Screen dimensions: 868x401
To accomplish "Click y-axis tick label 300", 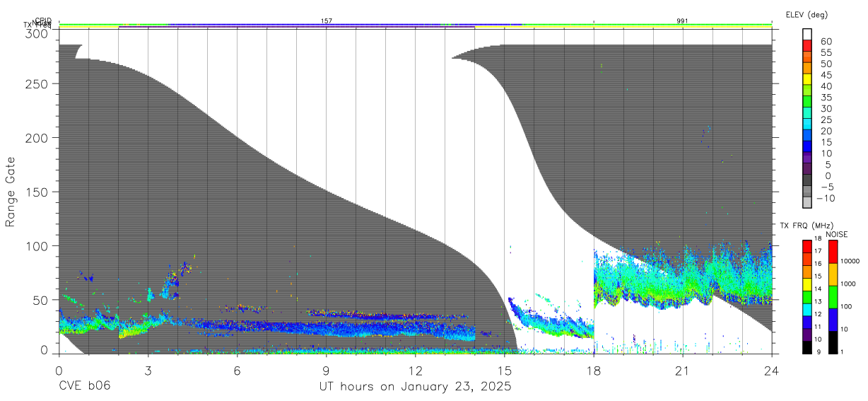I will (38, 33).
